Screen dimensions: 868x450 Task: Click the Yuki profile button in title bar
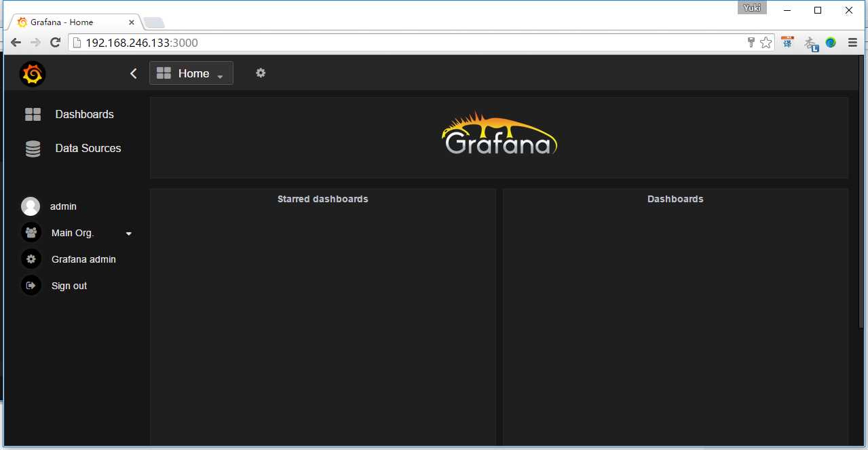coord(752,7)
